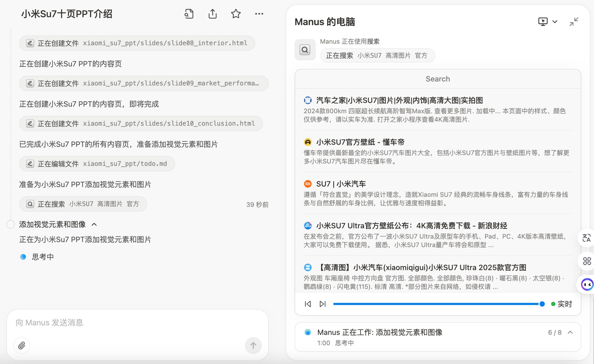Click the paperclip attachment button
594x364 pixels.
pyautogui.click(x=22, y=345)
